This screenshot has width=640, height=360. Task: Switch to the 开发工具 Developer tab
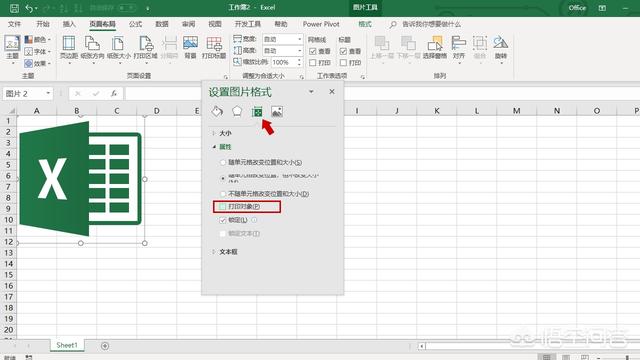248,24
